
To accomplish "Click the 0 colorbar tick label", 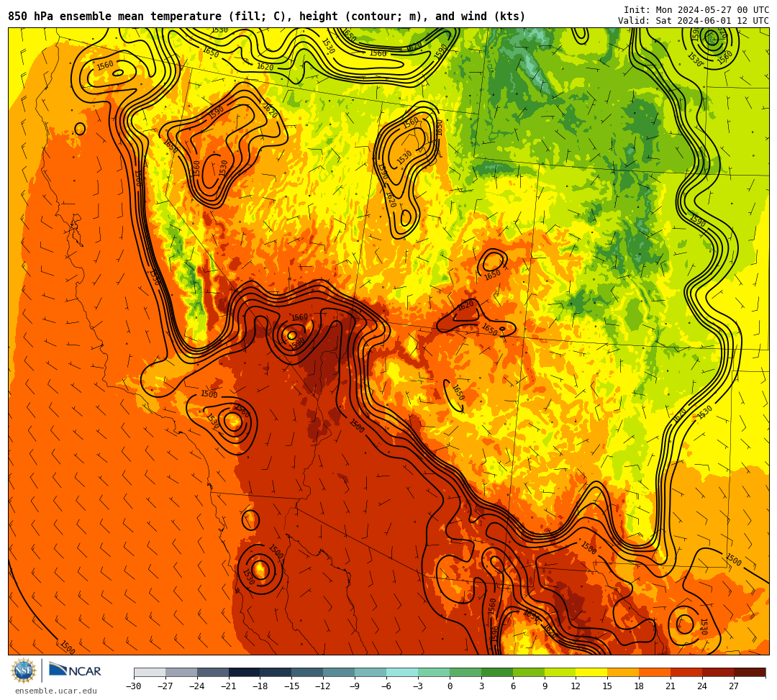I will point(450,686).
